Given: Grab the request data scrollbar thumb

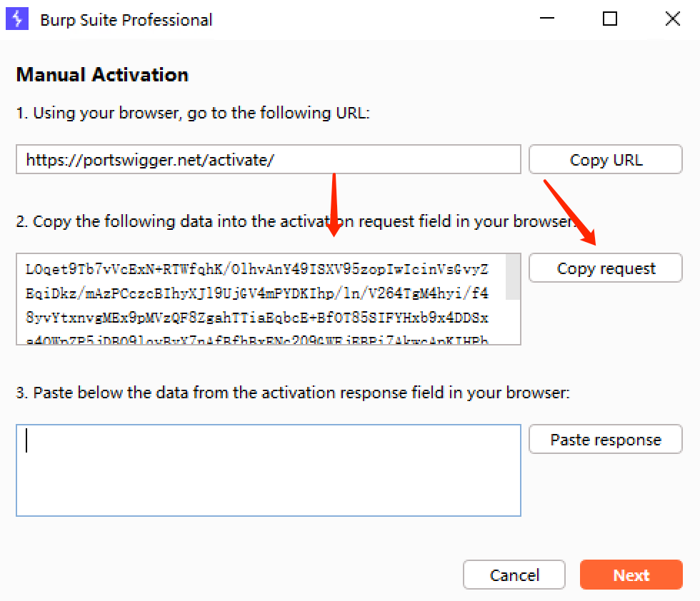Looking at the screenshot, I should tap(513, 277).
